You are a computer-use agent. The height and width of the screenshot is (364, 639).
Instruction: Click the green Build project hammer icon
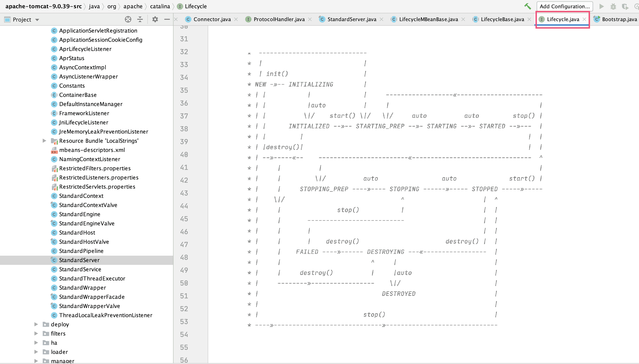click(527, 6)
